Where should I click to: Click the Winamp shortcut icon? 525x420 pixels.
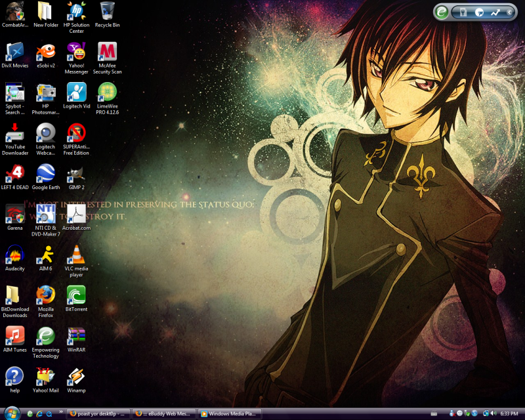tap(77, 377)
